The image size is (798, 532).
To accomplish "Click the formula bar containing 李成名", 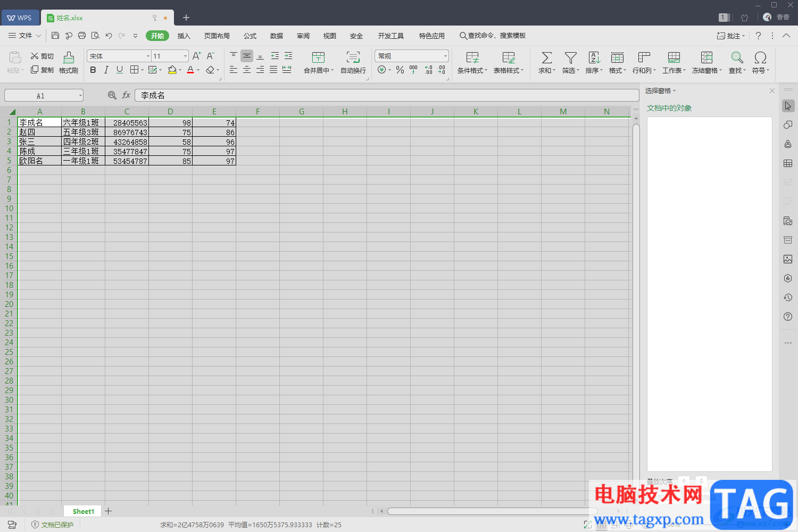I will click(x=387, y=95).
